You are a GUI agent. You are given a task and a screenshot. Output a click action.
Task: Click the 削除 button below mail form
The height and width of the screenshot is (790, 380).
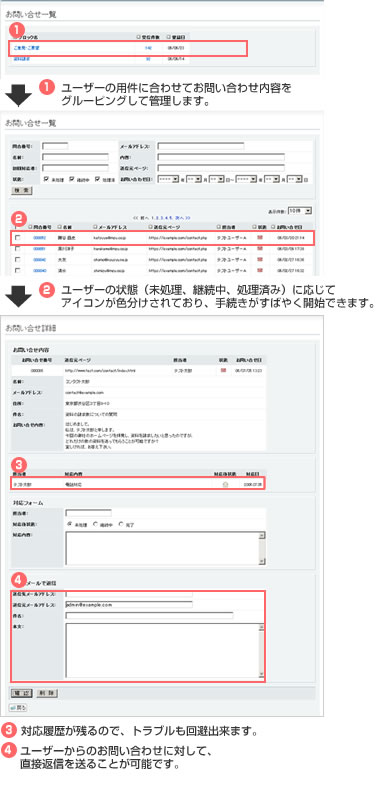coord(46,693)
